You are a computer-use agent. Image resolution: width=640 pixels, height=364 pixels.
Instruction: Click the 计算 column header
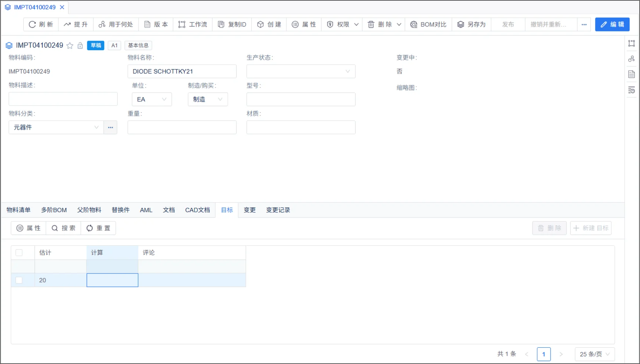112,253
